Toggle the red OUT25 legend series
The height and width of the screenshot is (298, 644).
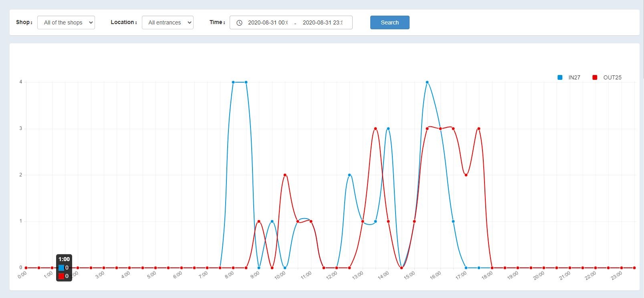pos(607,77)
